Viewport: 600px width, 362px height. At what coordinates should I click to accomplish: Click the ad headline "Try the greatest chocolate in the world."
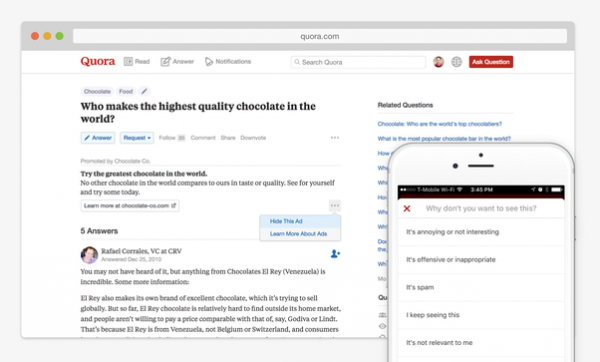(143, 174)
